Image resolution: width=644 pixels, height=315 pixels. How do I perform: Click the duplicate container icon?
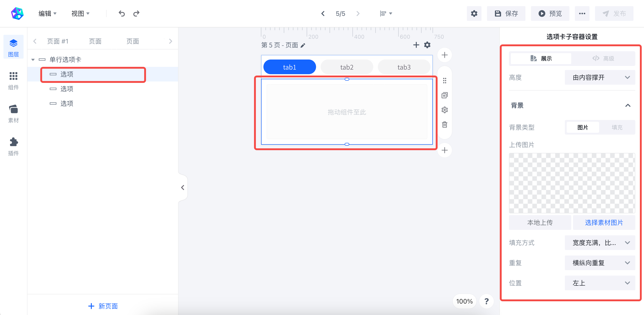pyautogui.click(x=444, y=95)
